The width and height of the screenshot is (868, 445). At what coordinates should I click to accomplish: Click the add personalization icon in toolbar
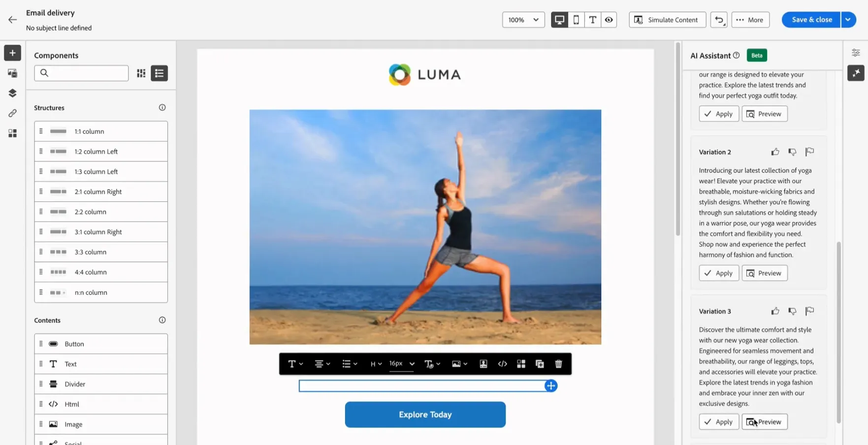tap(483, 364)
